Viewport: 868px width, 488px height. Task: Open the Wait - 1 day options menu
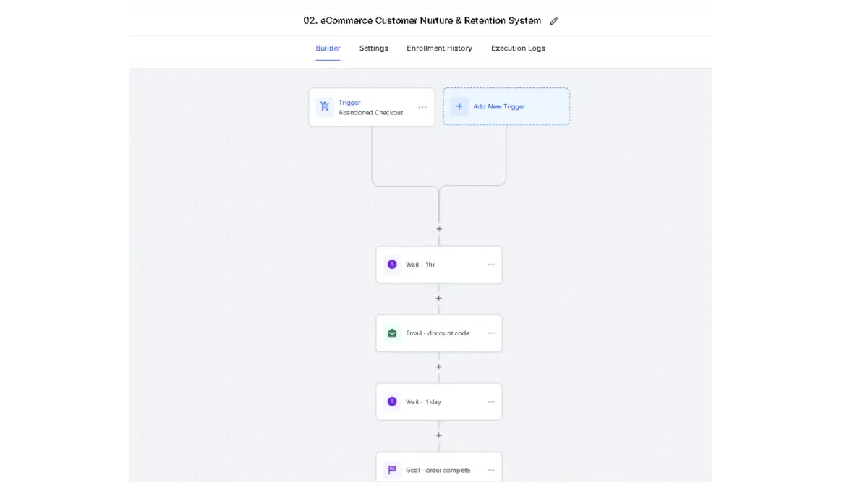pos(491,401)
